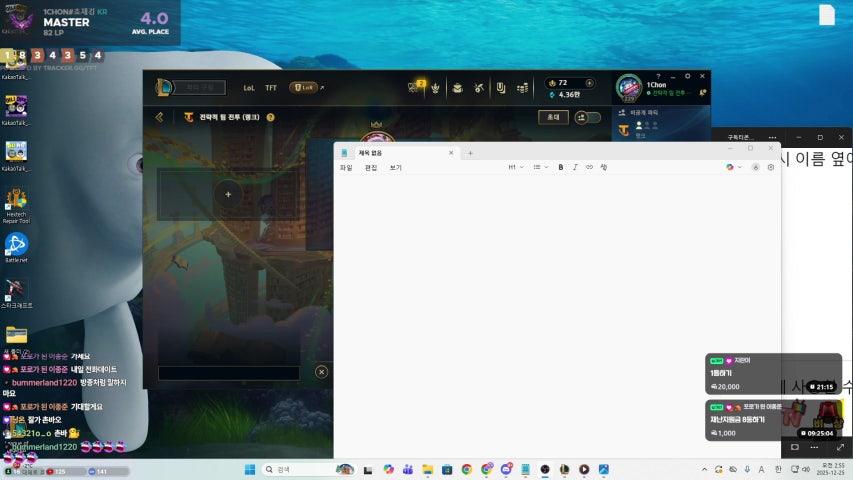Expand the list style dropdown
This screenshot has width=853, height=480.
540,167
